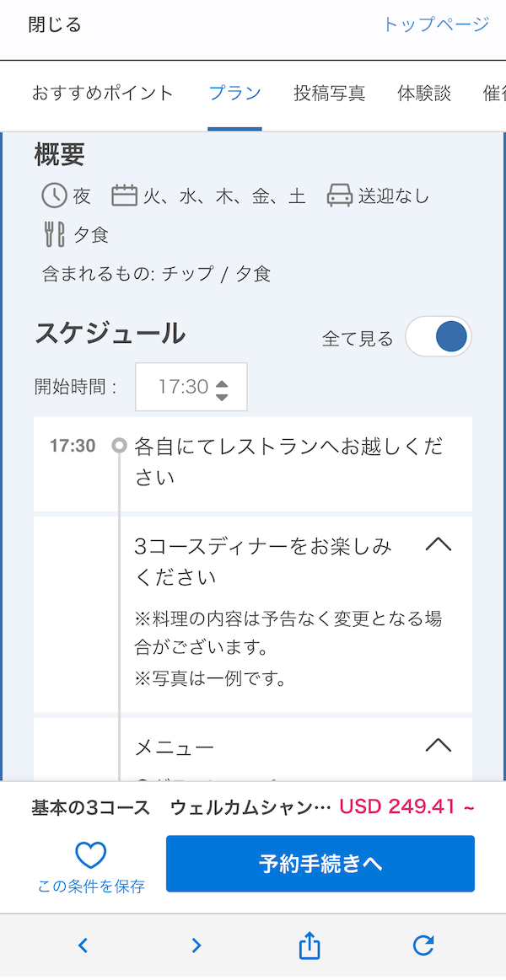The width and height of the screenshot is (506, 980).
Task: Open the 17:30 start time selector
Action: click(x=191, y=387)
